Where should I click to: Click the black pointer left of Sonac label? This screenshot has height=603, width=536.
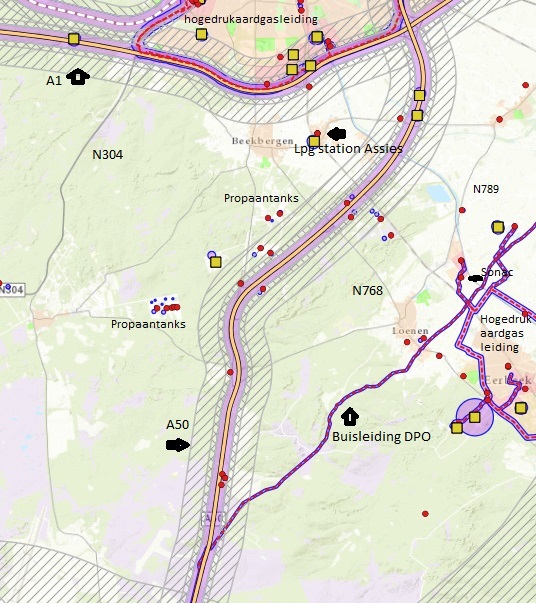point(476,278)
